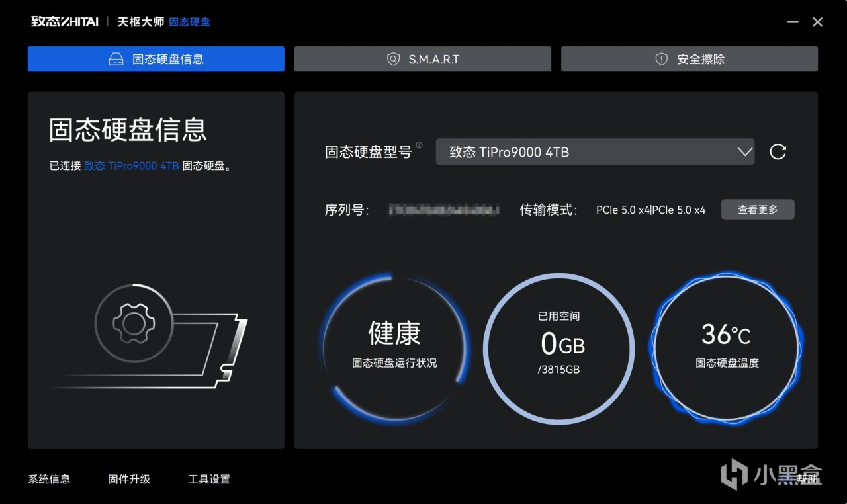
Task: Open 系统信息 at the bottom
Action: [x=49, y=479]
